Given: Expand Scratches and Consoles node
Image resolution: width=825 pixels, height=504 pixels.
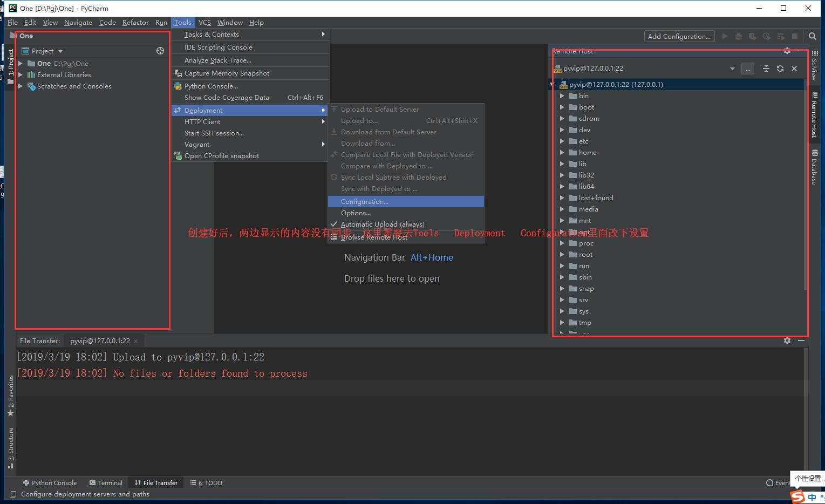Looking at the screenshot, I should point(21,86).
